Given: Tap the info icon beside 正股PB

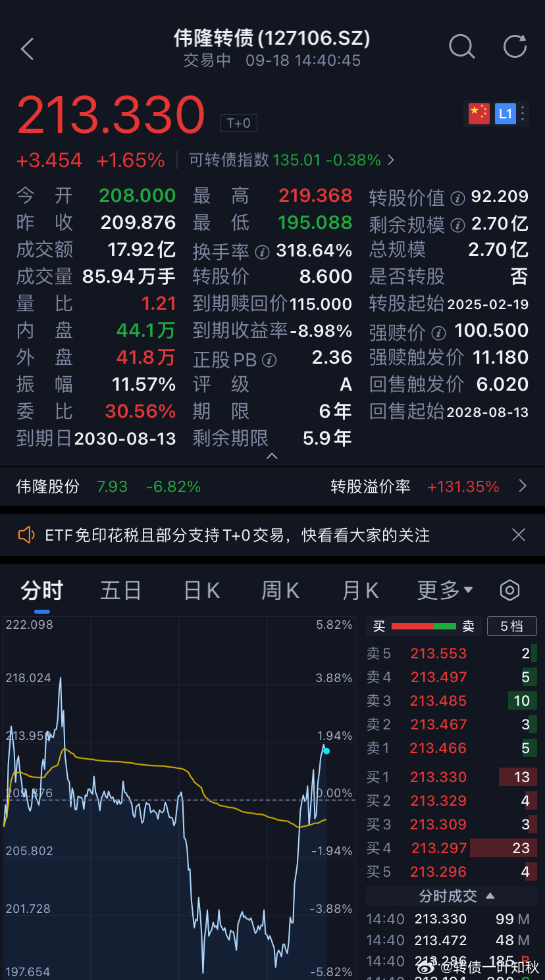Looking at the screenshot, I should point(269,360).
